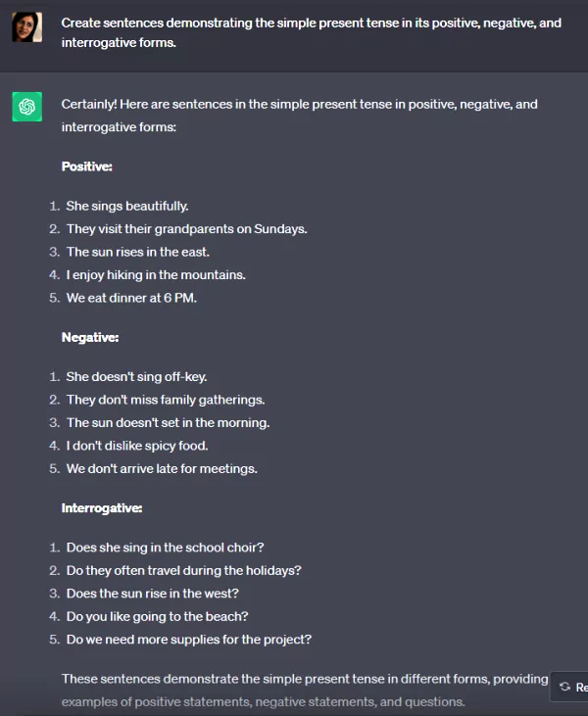Viewport: 588px width, 716px height.
Task: Click the user profile avatar photo
Action: click(27, 27)
